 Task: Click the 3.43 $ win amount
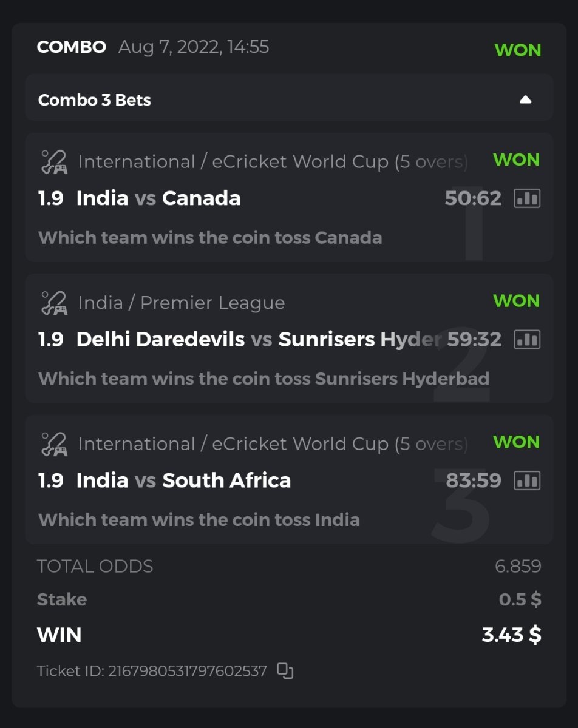[x=511, y=635]
